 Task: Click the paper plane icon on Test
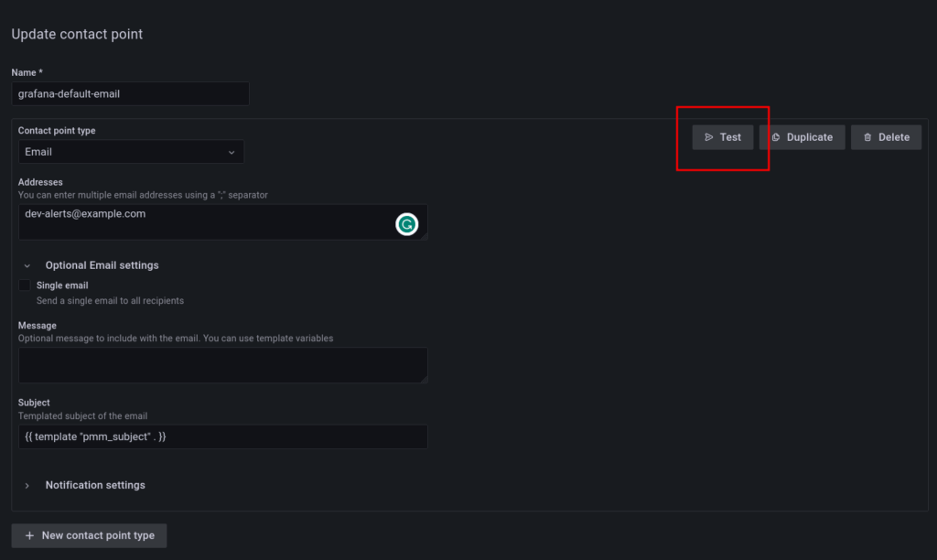709,137
